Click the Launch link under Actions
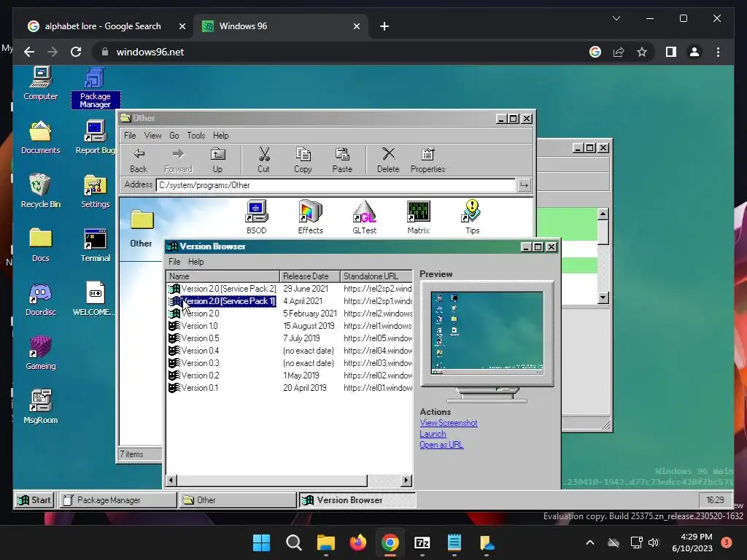This screenshot has width=747, height=560. (433, 434)
